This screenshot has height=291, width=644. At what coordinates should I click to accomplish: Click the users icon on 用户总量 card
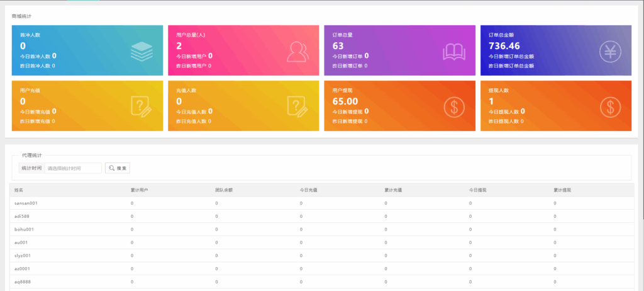[297, 51]
